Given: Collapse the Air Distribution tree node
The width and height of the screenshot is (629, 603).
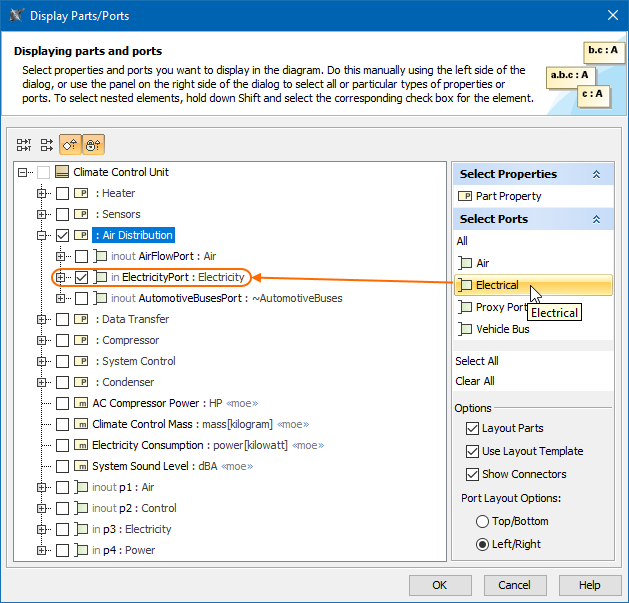Looking at the screenshot, I should 42,235.
